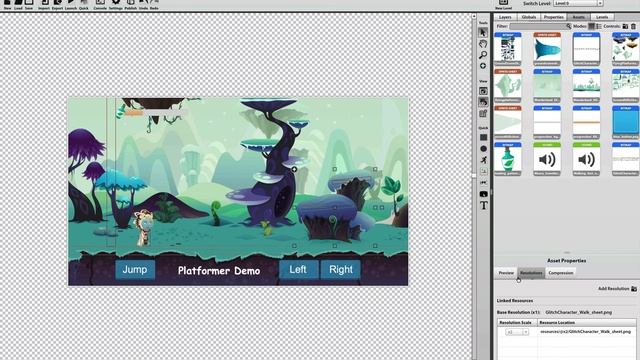640x360 pixels.
Task: Open the Levels tab
Action: [602, 17]
